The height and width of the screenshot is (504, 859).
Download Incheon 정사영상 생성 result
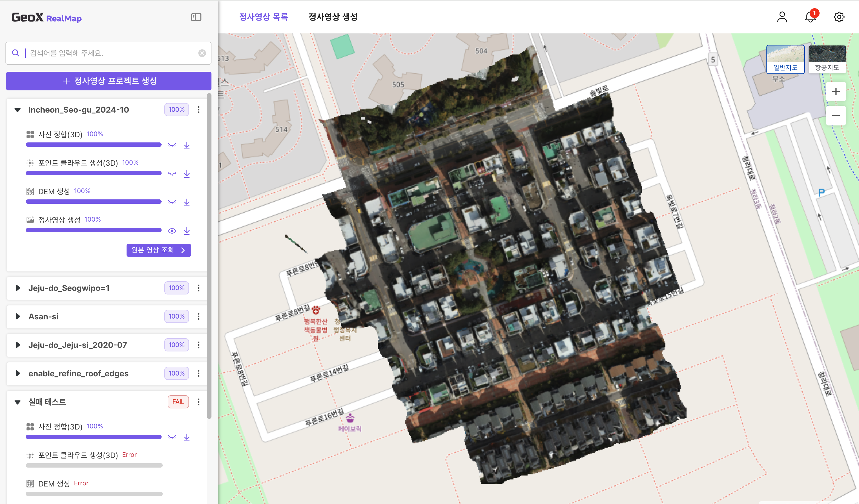coord(187,231)
